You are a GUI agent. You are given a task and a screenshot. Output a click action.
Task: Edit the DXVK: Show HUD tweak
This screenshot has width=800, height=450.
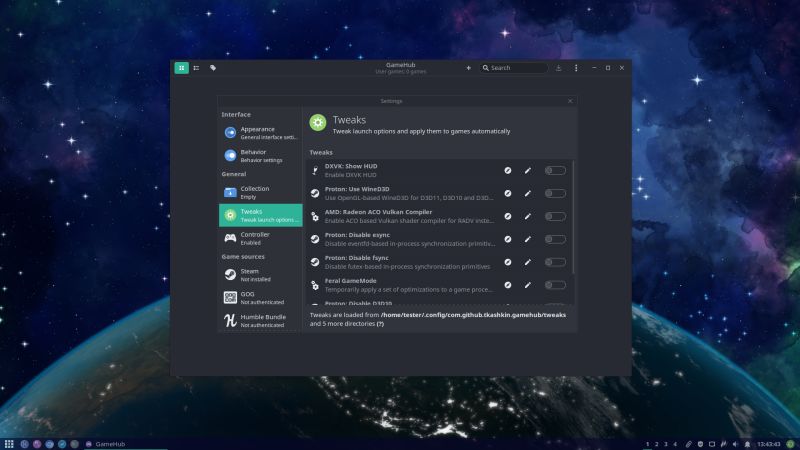(x=528, y=170)
